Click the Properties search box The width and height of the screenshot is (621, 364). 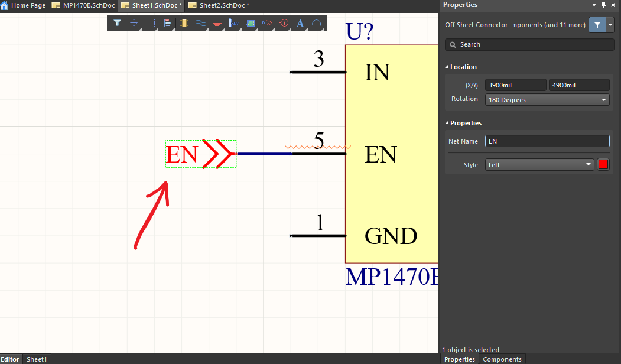[529, 45]
